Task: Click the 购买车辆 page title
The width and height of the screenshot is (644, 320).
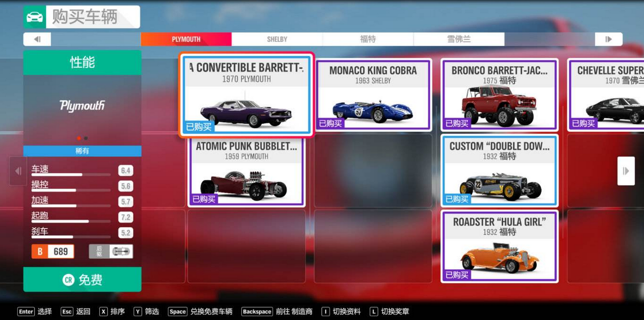Action: tap(85, 17)
